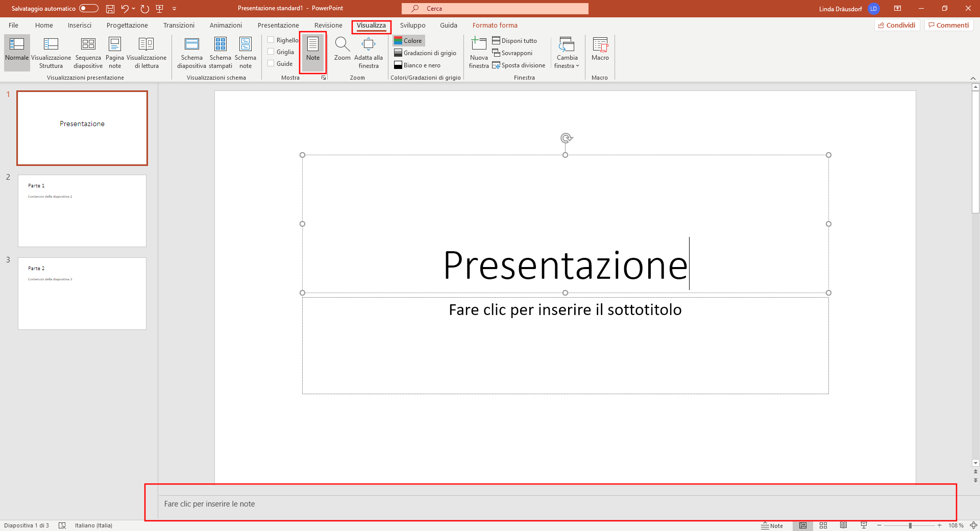This screenshot has width=980, height=531.
Task: Redo the last action
Action: pos(145,9)
